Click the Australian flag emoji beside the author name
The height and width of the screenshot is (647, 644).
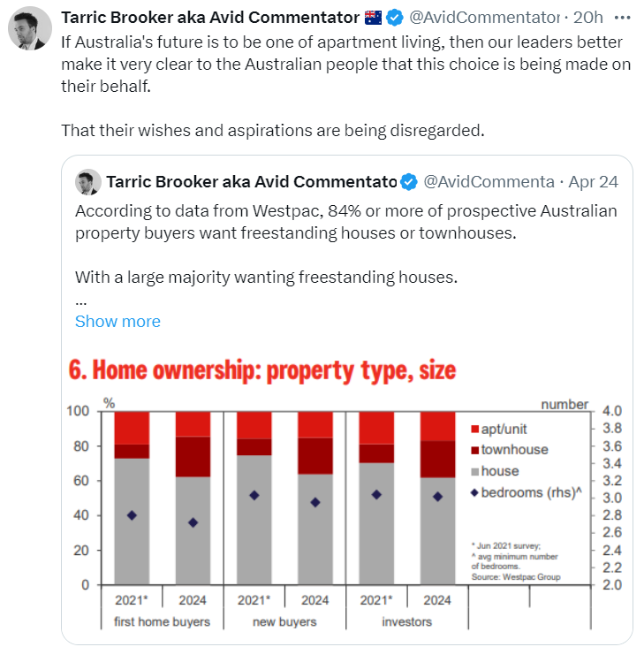(x=373, y=18)
